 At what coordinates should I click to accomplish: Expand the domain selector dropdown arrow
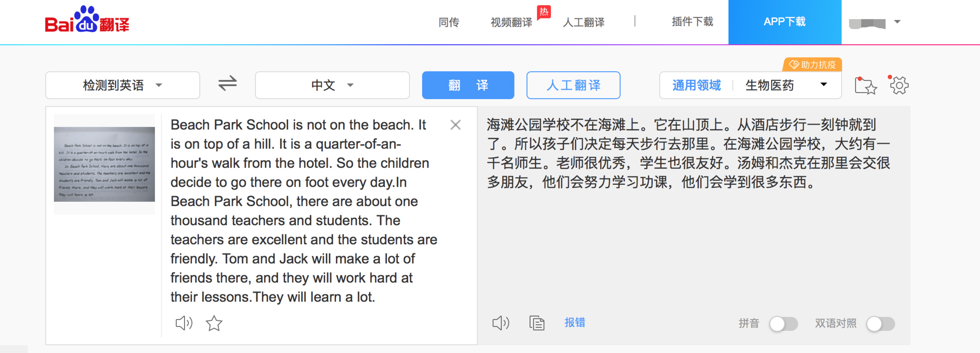823,84
